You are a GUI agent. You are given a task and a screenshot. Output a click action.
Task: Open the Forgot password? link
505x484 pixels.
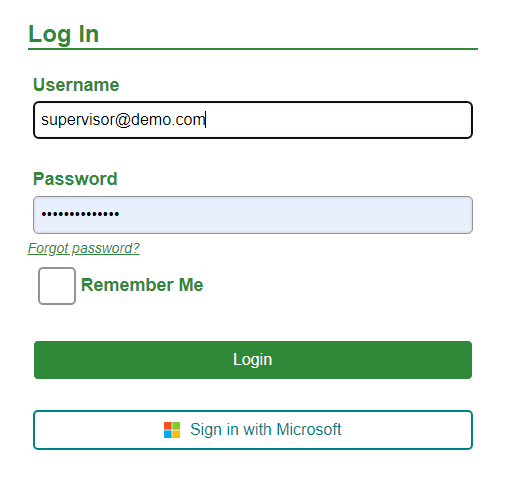pyautogui.click(x=83, y=248)
